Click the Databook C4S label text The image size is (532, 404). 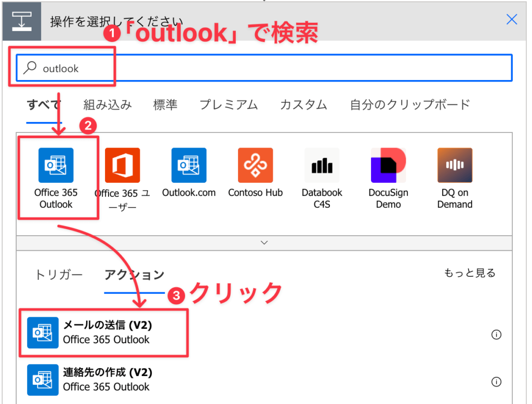(x=322, y=198)
